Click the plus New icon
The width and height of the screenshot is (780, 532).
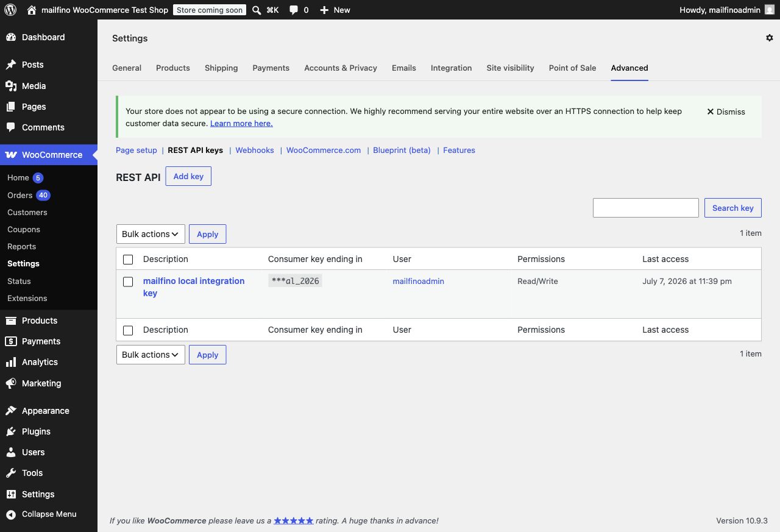coord(324,10)
